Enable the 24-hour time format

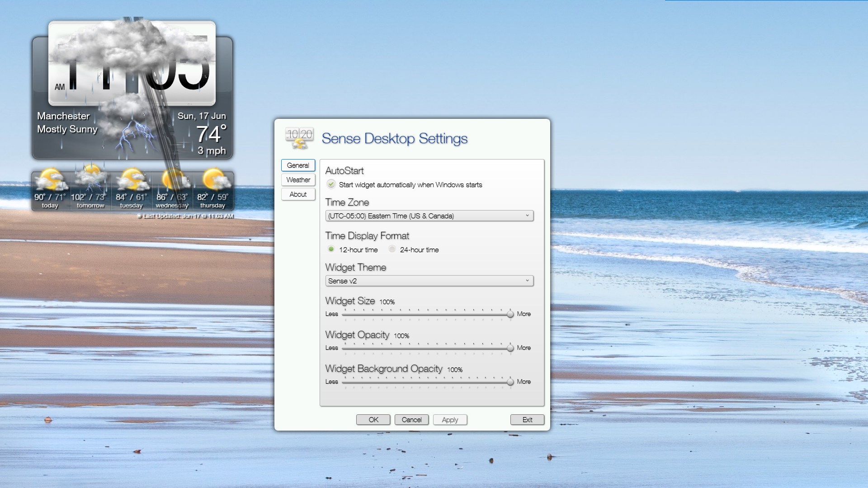pos(392,249)
